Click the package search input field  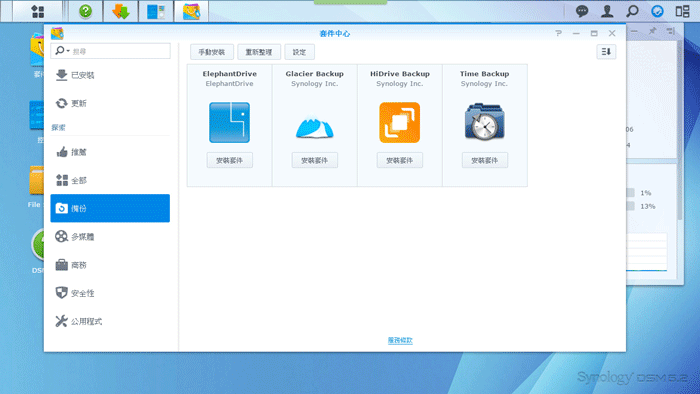click(110, 51)
